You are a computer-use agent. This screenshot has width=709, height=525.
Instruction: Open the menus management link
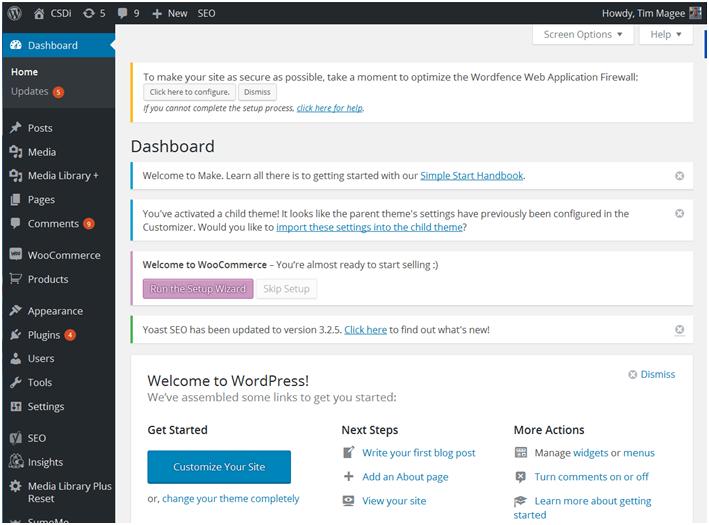click(x=638, y=453)
